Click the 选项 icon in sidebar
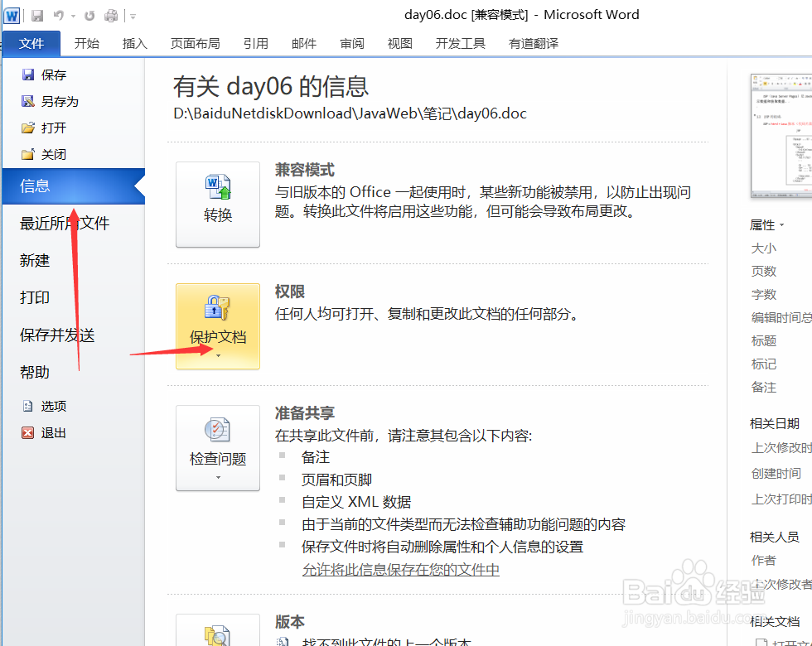 (x=28, y=406)
